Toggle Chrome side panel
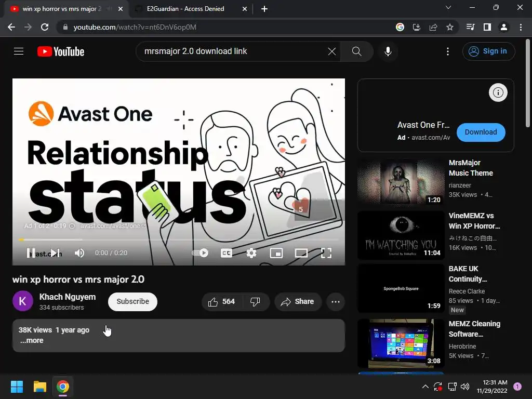The width and height of the screenshot is (532, 399). click(x=487, y=27)
